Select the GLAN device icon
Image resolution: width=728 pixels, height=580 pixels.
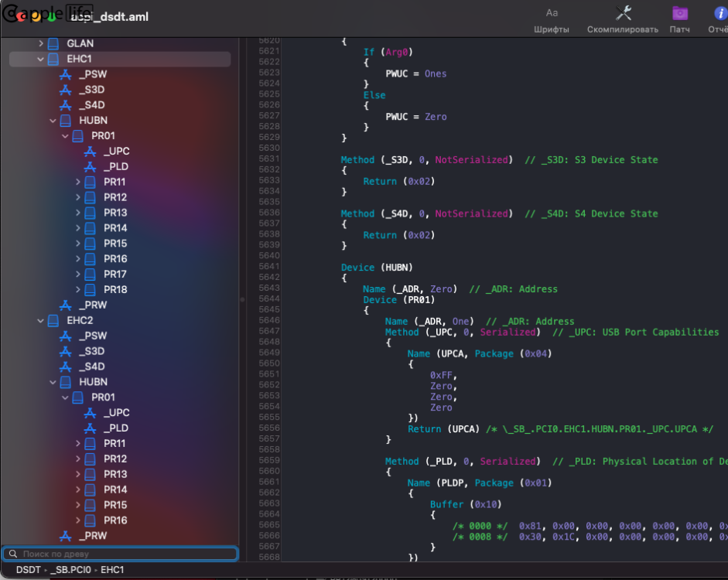[53, 43]
